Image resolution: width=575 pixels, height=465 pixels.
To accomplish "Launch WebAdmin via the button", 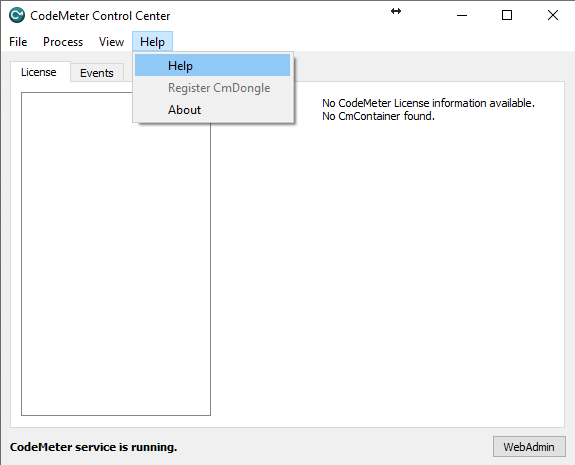I will click(529, 447).
